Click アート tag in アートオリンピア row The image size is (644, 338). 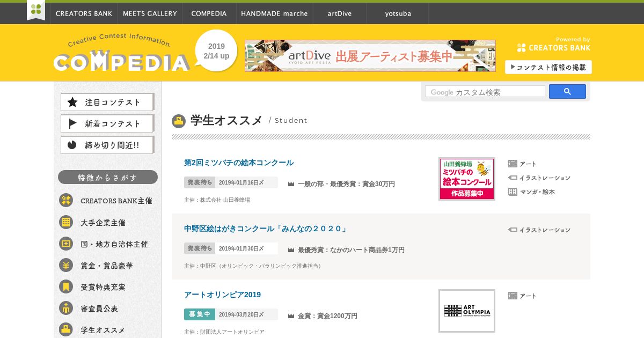click(522, 296)
